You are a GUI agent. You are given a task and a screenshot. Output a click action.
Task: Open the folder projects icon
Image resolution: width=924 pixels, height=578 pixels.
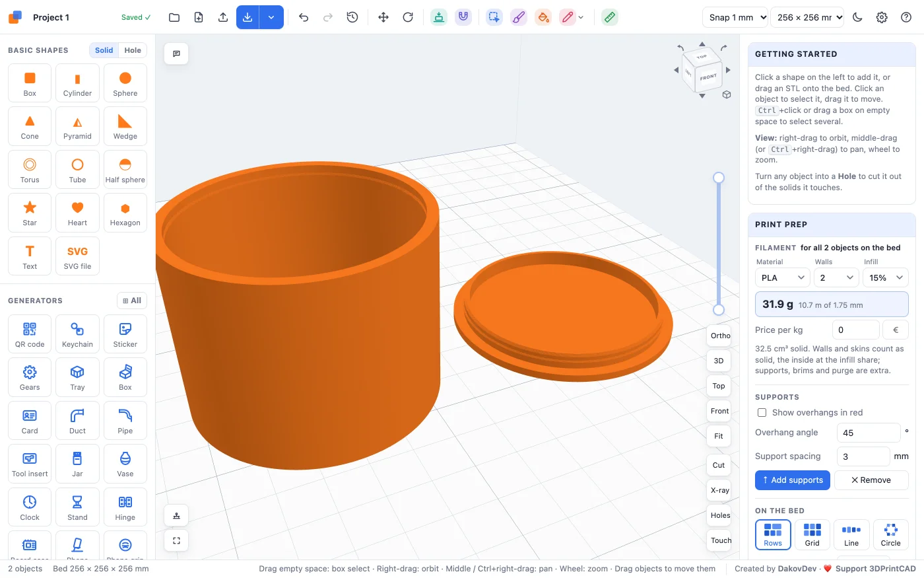(174, 17)
